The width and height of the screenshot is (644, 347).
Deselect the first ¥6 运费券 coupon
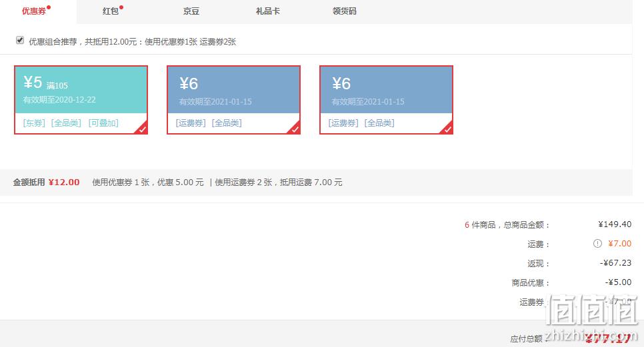click(234, 100)
